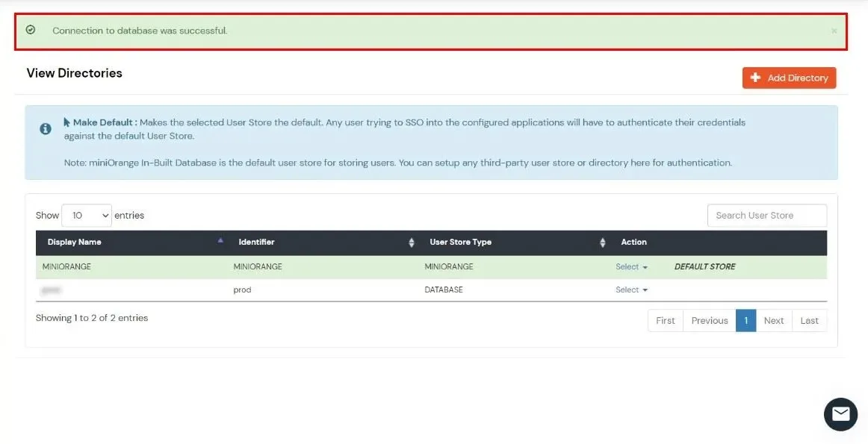This screenshot has height=444, width=868.
Task: Open the Select dropdown for MINIORANGE row
Action: (x=631, y=266)
